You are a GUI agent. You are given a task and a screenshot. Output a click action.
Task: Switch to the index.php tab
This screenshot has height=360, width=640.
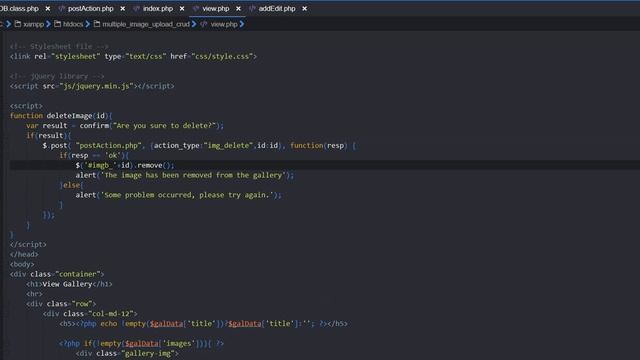pos(158,9)
